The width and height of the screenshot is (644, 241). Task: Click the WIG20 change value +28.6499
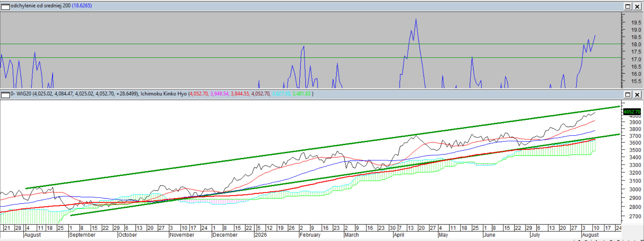[x=127, y=94]
